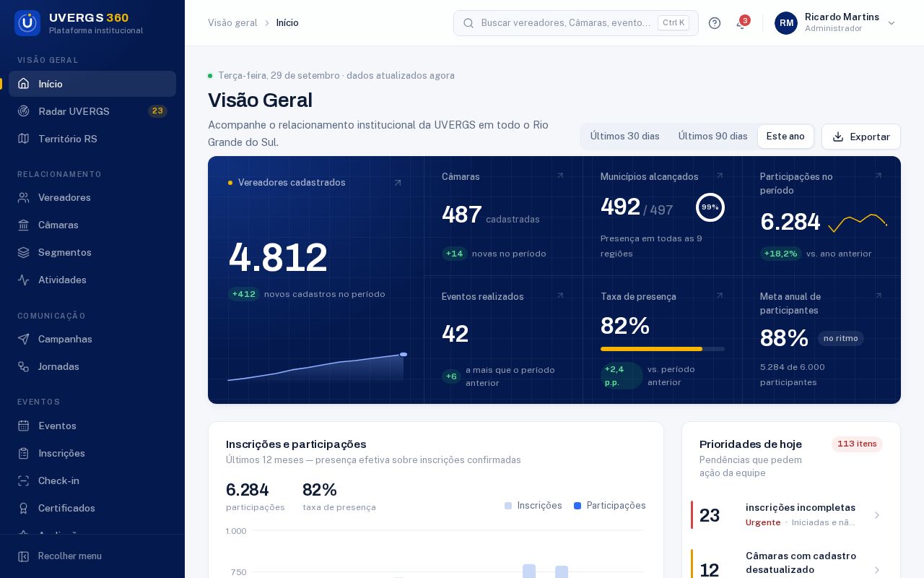Click the RM user avatar

tap(786, 23)
